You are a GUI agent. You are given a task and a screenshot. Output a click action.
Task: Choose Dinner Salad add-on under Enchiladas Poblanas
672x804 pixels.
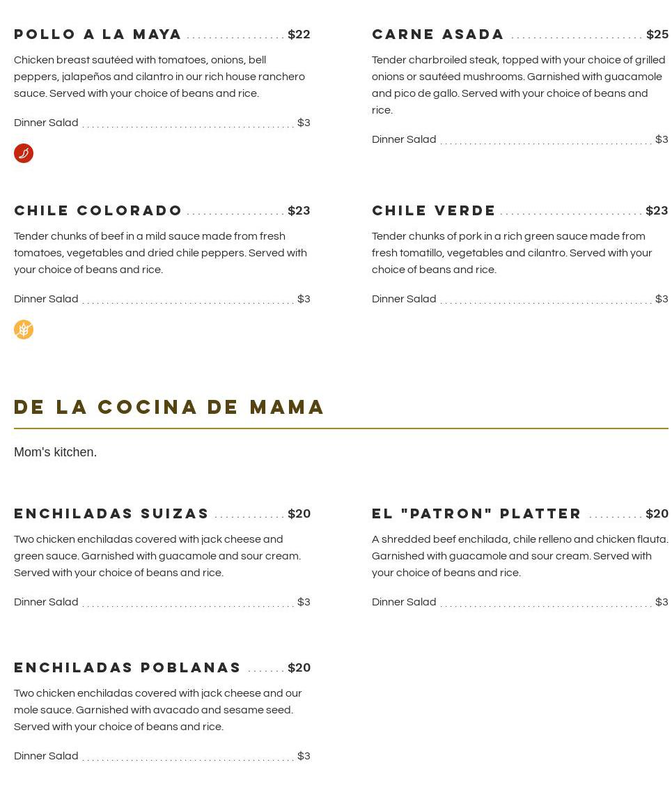(x=46, y=756)
